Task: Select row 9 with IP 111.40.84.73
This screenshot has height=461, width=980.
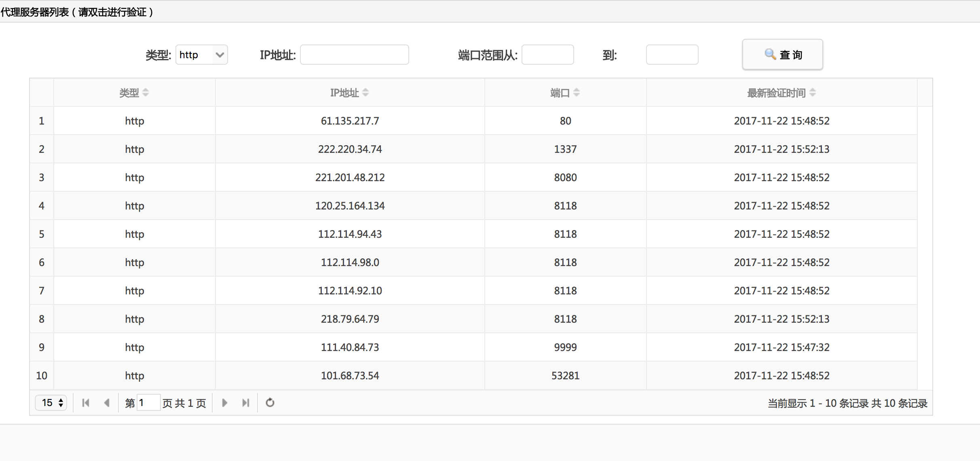Action: (350, 347)
